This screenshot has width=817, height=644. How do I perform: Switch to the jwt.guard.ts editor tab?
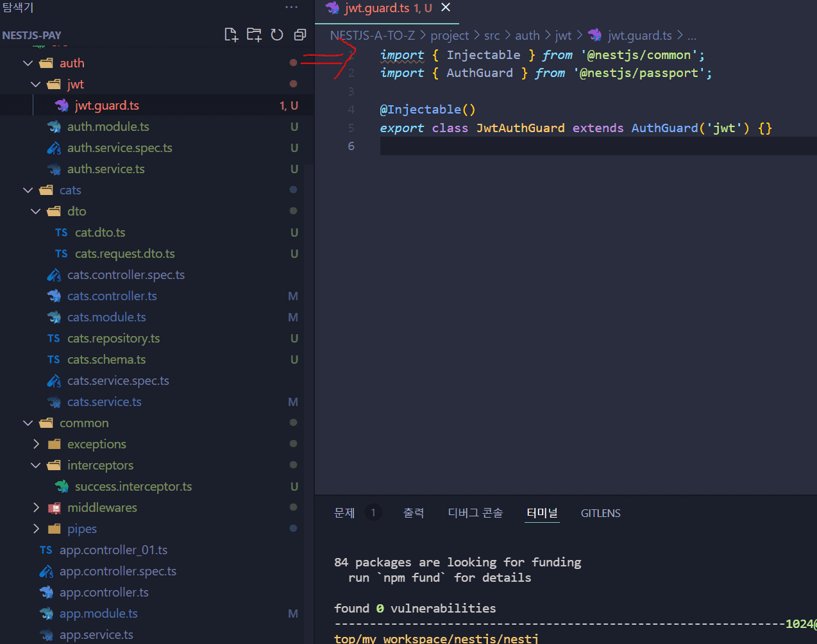coord(387,8)
